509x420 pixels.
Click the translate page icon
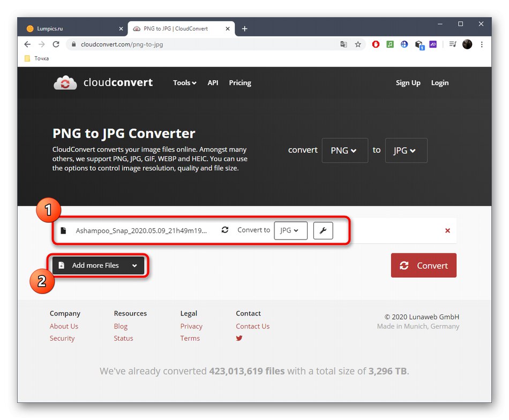[343, 44]
